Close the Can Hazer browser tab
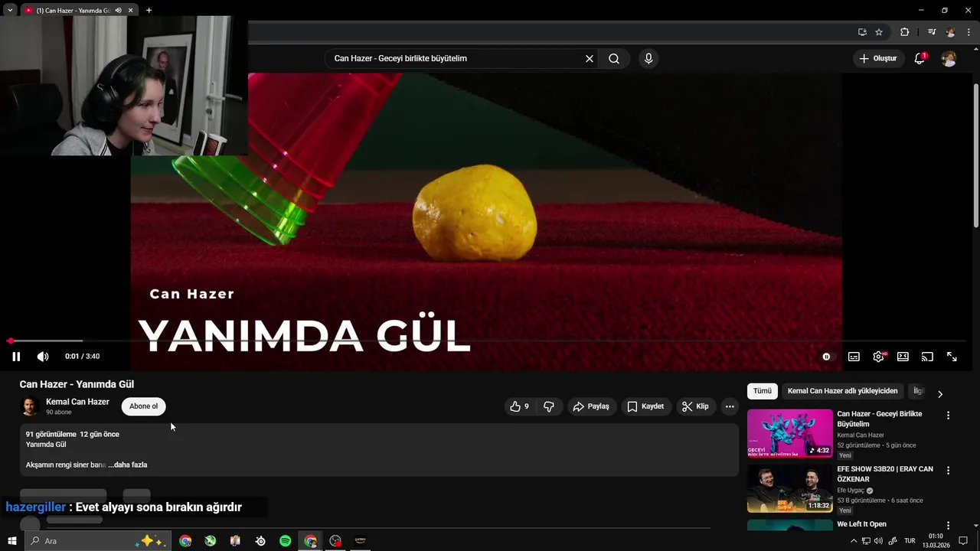Image resolution: width=980 pixels, height=551 pixels. click(131, 10)
